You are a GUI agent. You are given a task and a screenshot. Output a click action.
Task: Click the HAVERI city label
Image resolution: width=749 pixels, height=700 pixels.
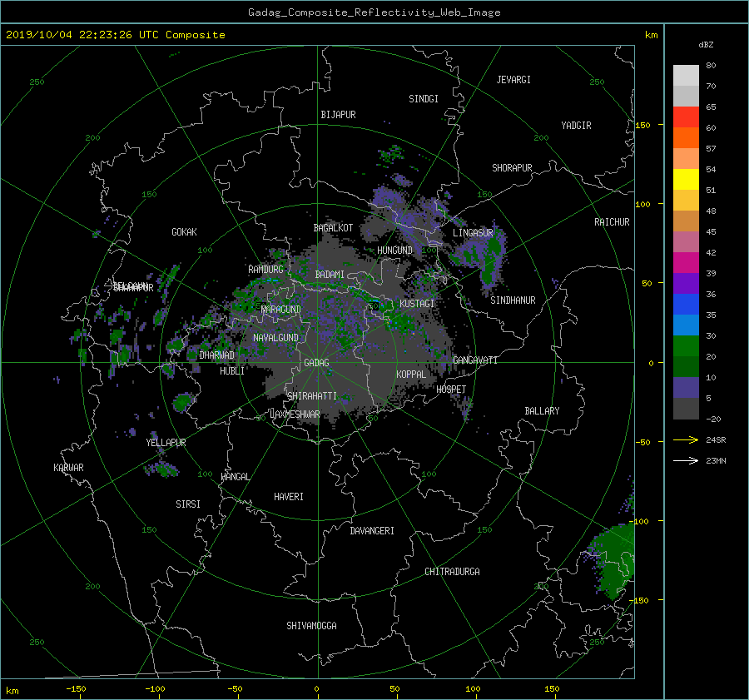pyautogui.click(x=289, y=497)
